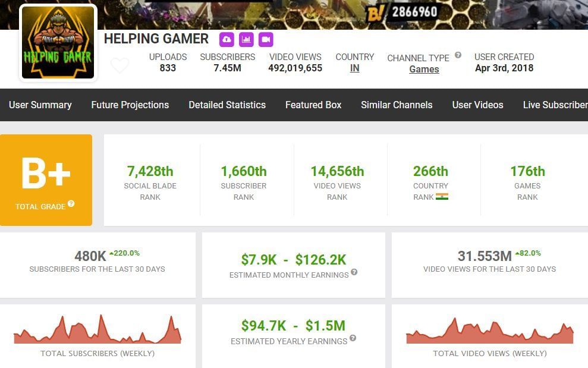Click the Helping Gamer channel avatar
Image resolution: width=588 pixels, height=368 pixels.
[58, 43]
